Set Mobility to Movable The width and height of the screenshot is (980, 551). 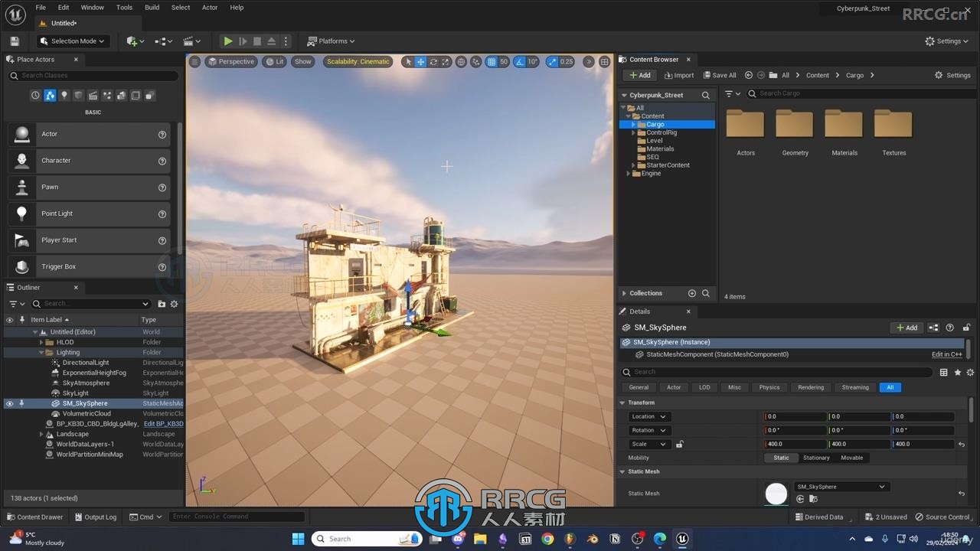pyautogui.click(x=852, y=458)
